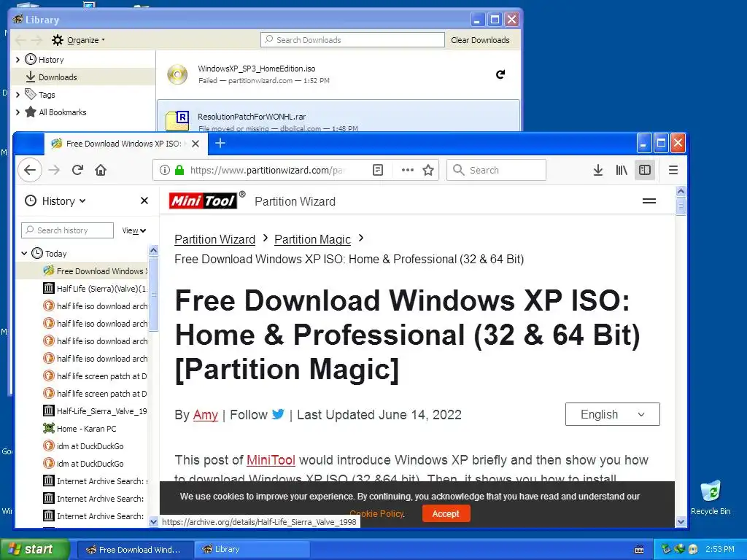The height and width of the screenshot is (560, 747).
Task: Open the View dropdown in history sidebar
Action: pos(134,230)
